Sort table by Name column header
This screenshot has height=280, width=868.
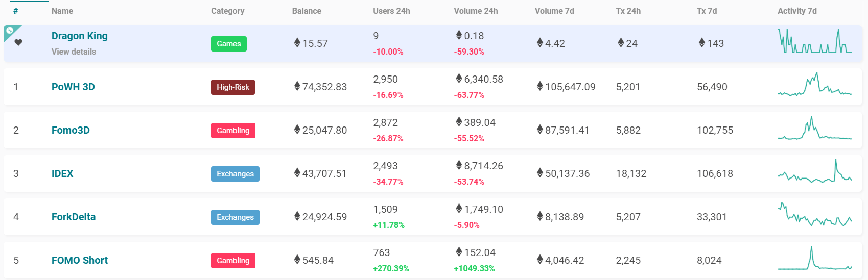pos(62,11)
